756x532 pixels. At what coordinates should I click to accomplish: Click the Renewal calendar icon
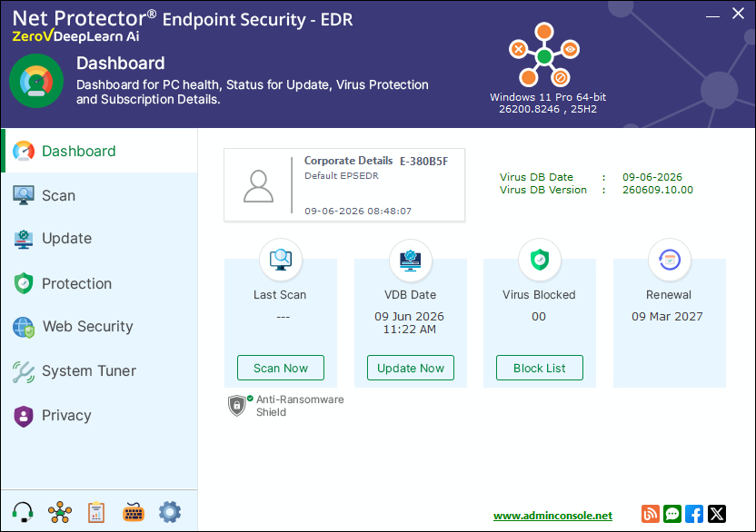pos(670,260)
